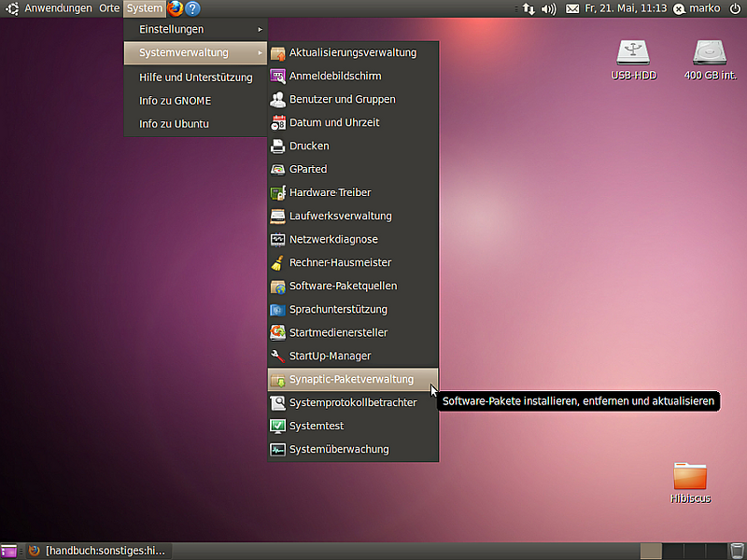Open the Hibiscus desktop folder
The image size is (747, 560).
pos(690,483)
